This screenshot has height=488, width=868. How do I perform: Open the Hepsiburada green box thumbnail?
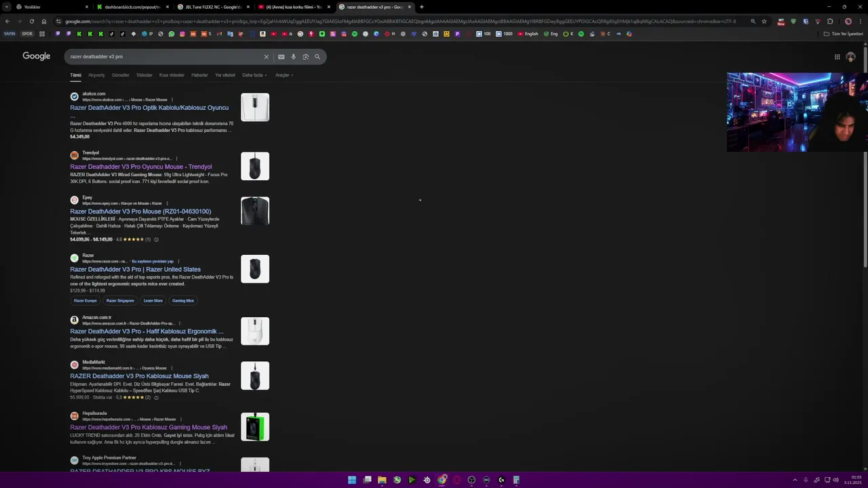(x=255, y=427)
